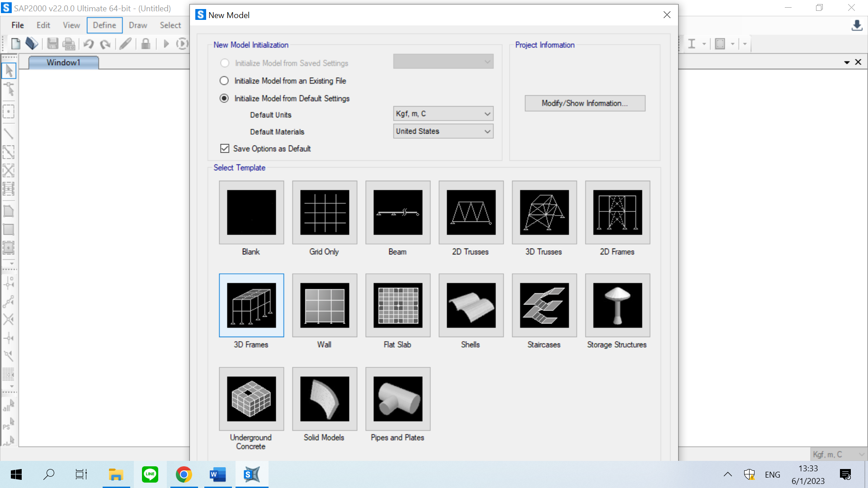The width and height of the screenshot is (868, 488).
Task: Click the Undo toolbar icon
Action: click(x=89, y=44)
